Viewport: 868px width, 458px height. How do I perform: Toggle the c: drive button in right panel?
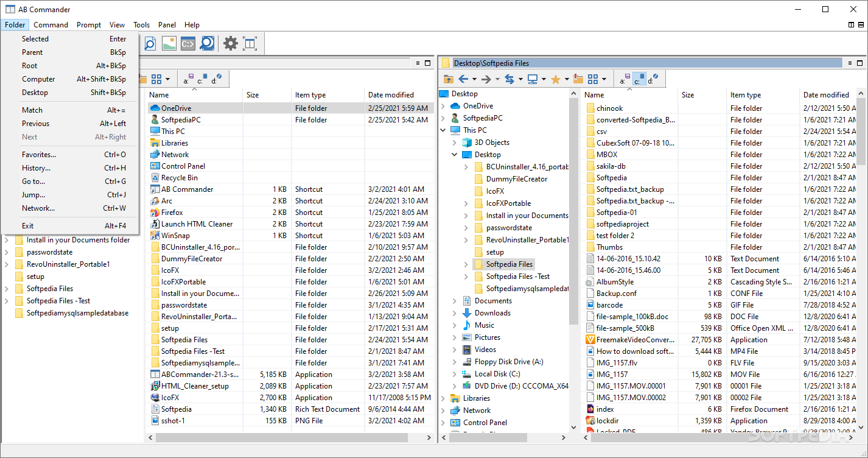[x=639, y=79]
